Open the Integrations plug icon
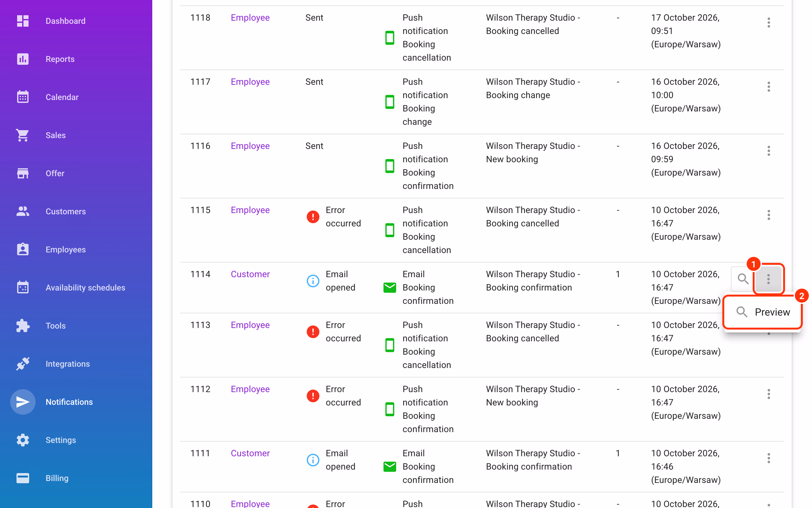812x508 pixels. click(x=23, y=364)
